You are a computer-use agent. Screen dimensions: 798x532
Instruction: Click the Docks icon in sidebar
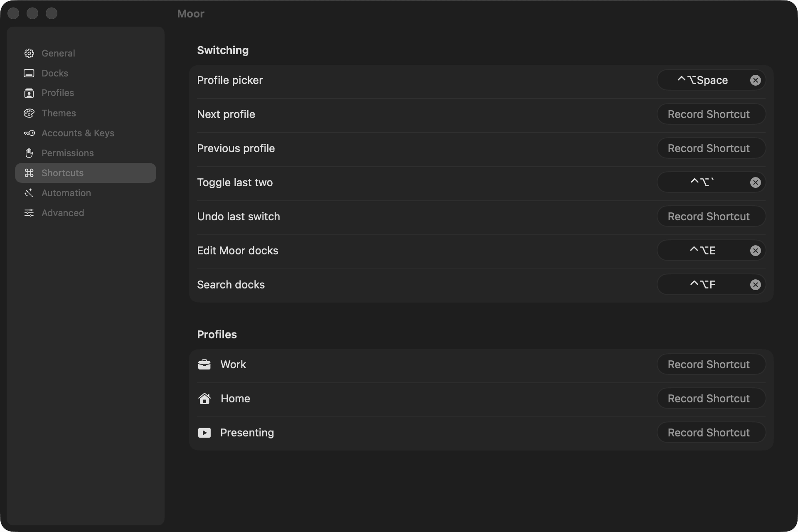point(29,73)
